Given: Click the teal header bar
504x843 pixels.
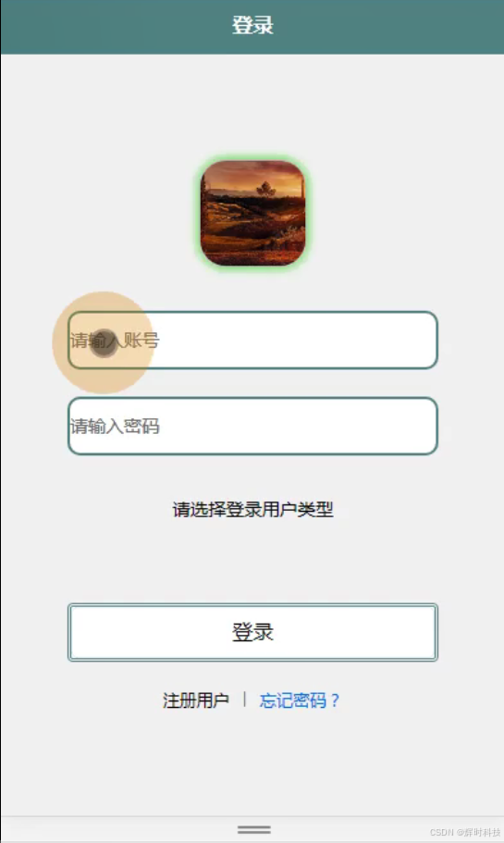Looking at the screenshot, I should point(252,27).
